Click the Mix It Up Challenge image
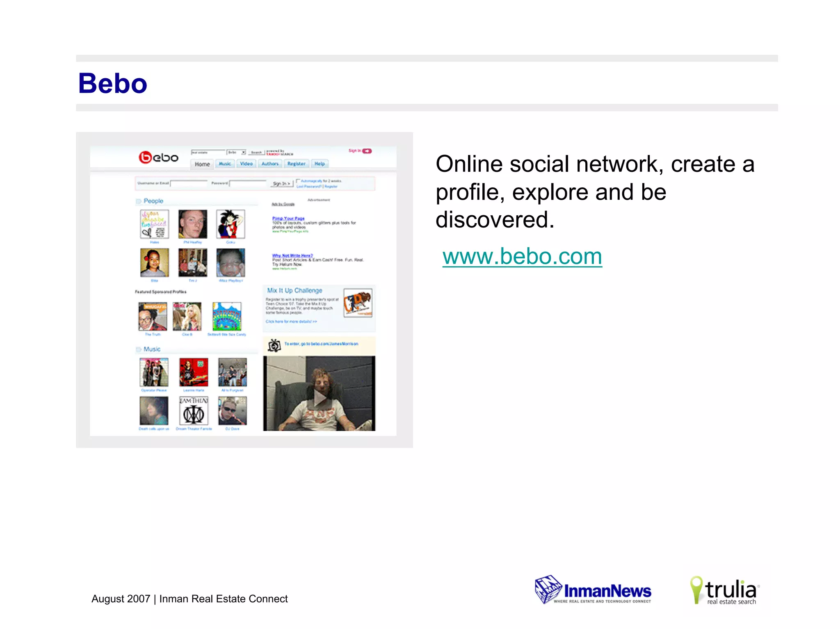This screenshot has height=629, width=840. [x=358, y=303]
